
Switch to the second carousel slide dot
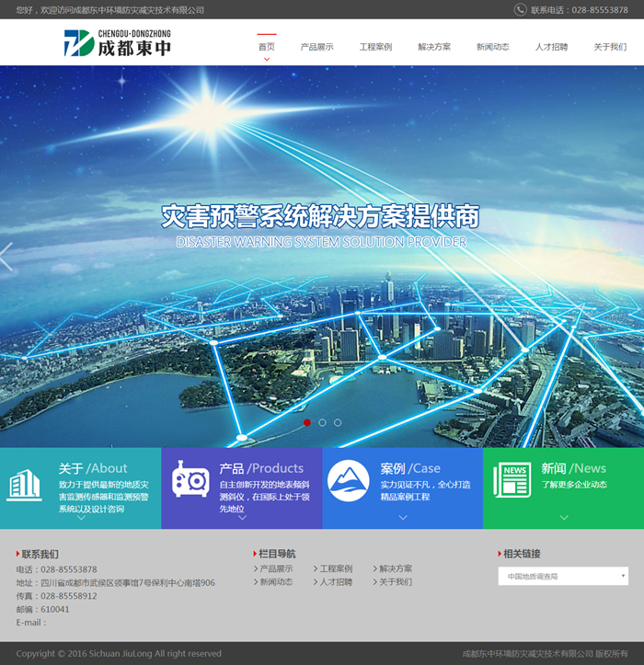click(322, 422)
